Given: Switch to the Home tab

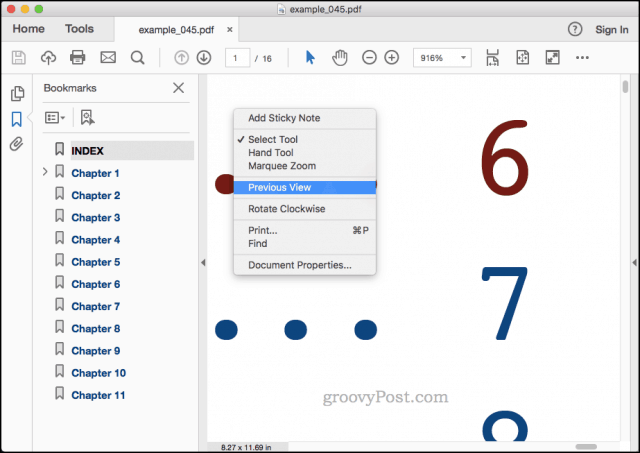Looking at the screenshot, I should point(28,29).
